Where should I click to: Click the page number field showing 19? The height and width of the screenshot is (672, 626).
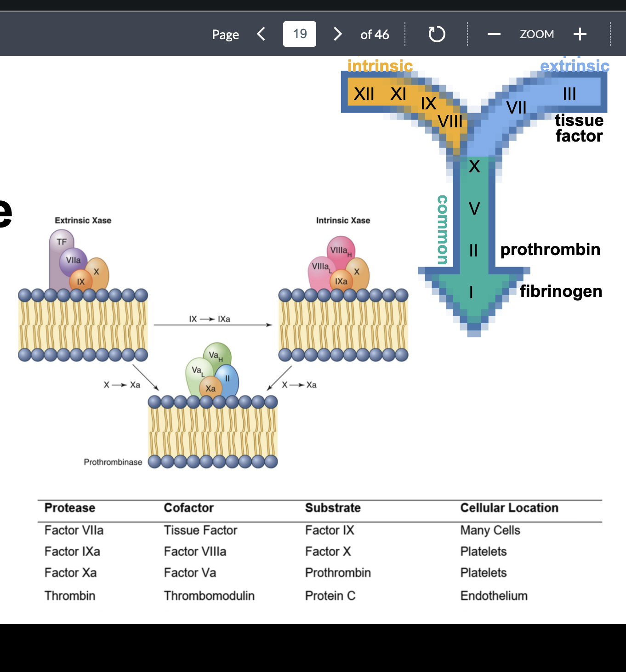(300, 34)
